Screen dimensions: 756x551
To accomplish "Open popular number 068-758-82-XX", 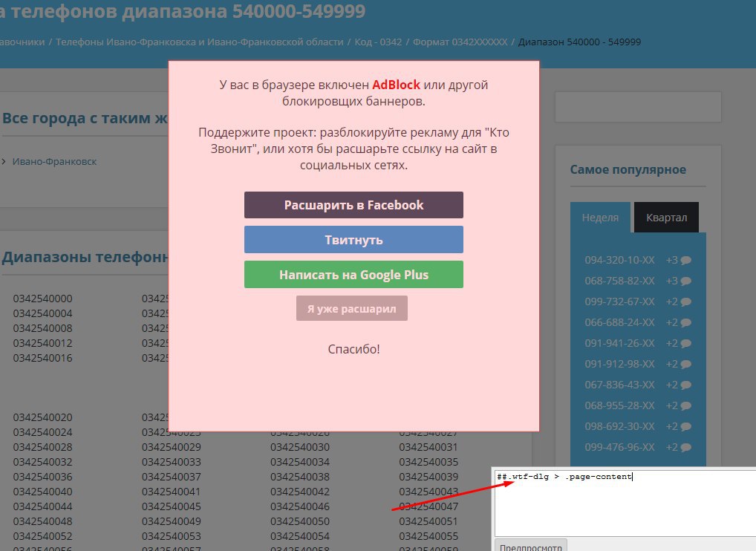I will (x=619, y=281).
